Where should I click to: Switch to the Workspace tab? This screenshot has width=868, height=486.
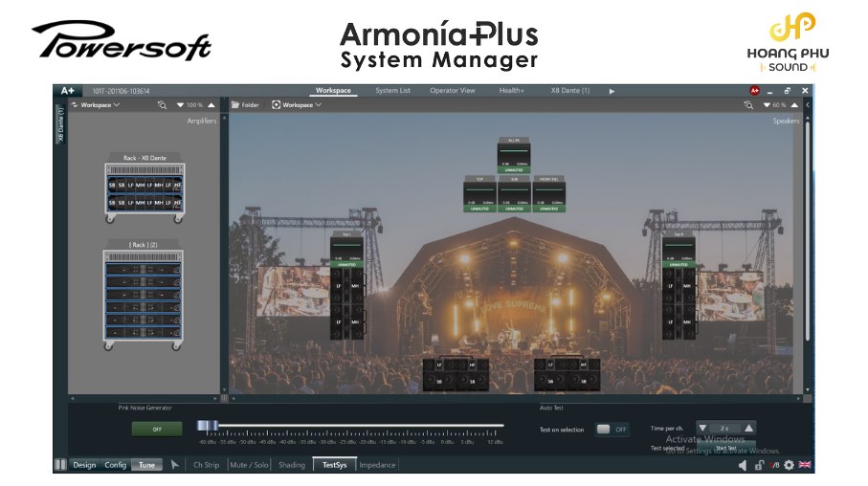coord(333,90)
